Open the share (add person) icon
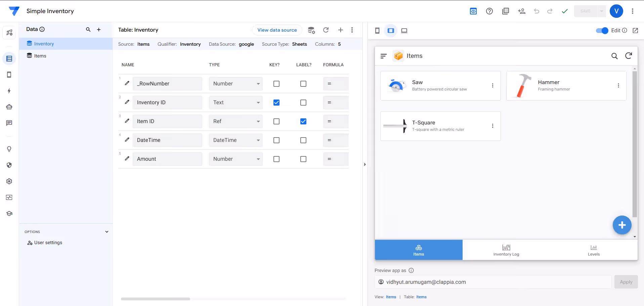The width and height of the screenshot is (644, 306). [x=521, y=11]
